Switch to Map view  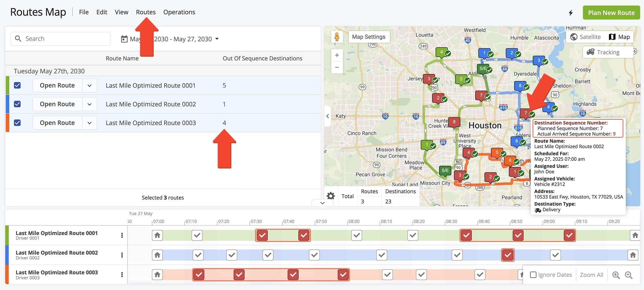[x=619, y=37]
